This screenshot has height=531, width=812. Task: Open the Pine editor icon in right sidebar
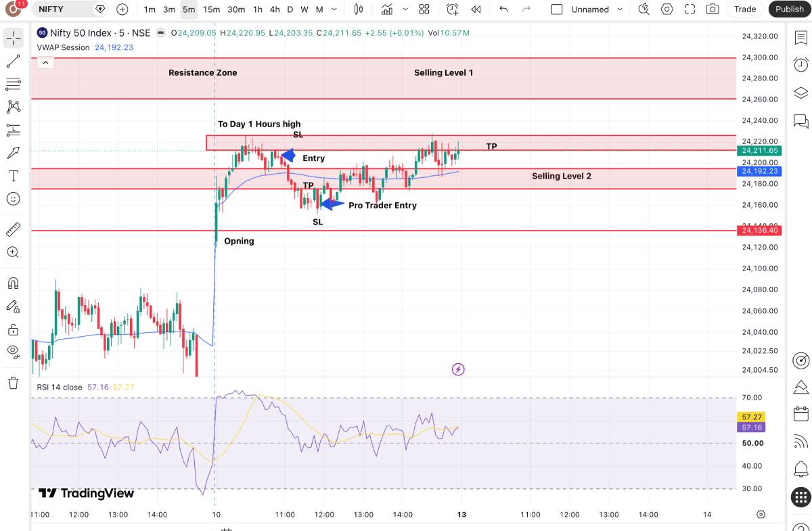(801, 387)
